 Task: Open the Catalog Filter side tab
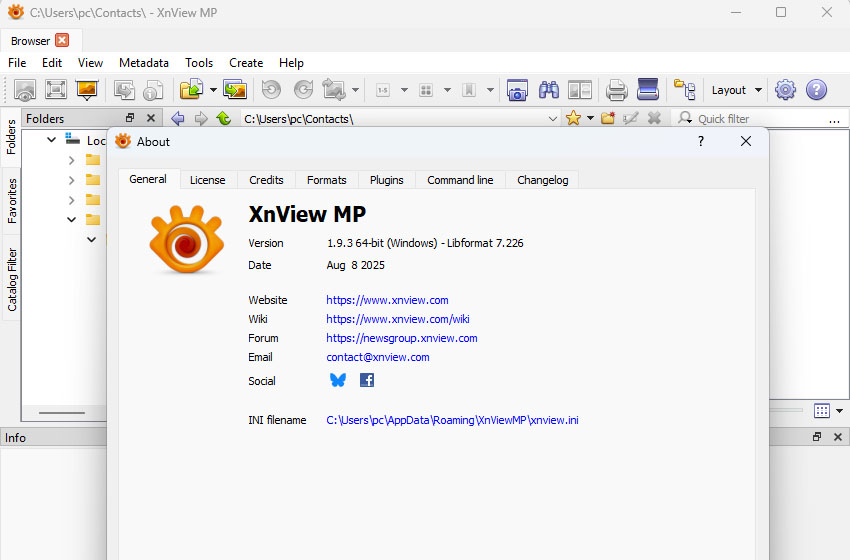pyautogui.click(x=11, y=280)
